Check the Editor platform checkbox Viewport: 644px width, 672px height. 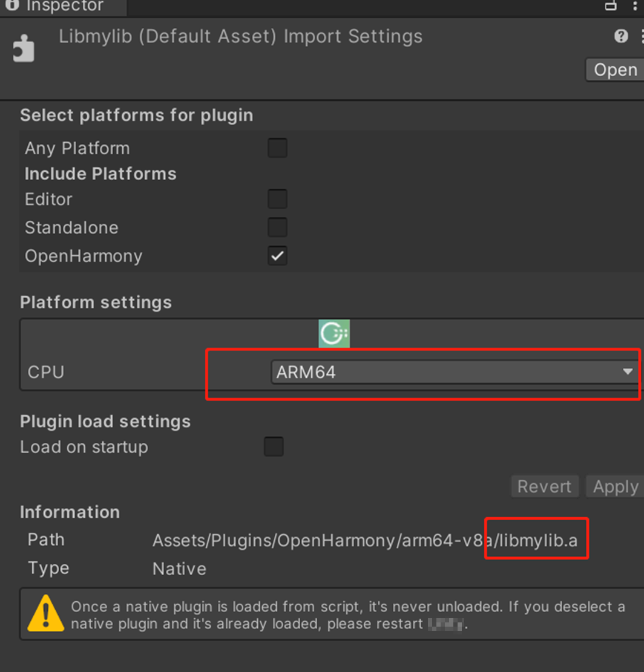tap(277, 199)
